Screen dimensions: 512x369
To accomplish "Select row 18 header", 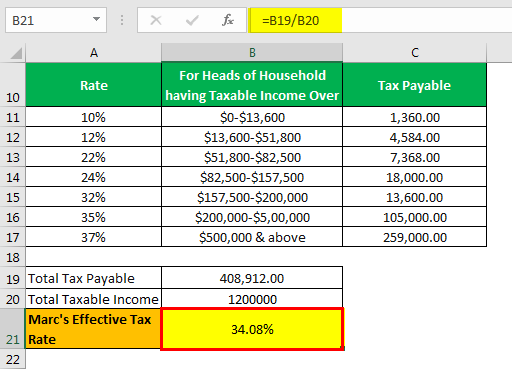I will click(13, 257).
